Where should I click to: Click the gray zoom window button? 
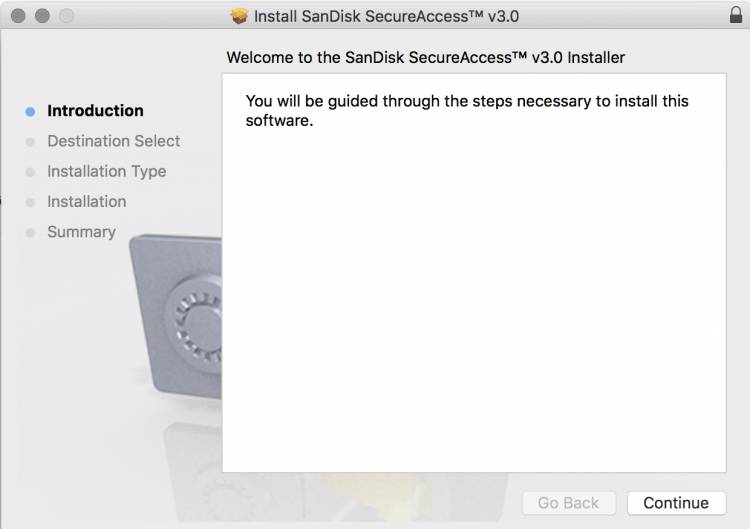pyautogui.click(x=66, y=16)
